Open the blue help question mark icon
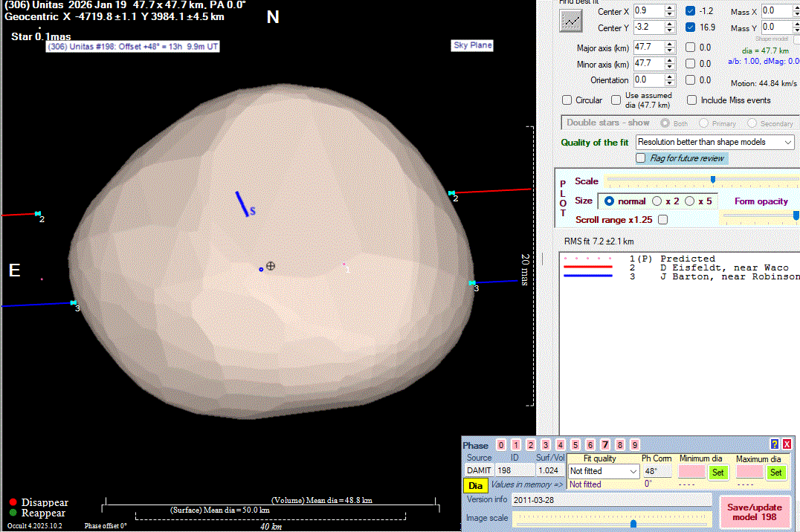This screenshot has height=532, width=800. tap(774, 444)
